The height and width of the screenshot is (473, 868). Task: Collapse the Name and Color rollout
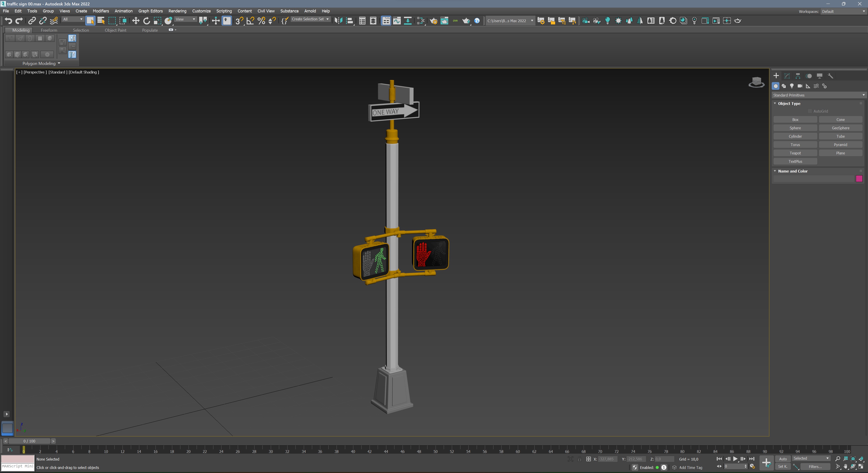(x=775, y=171)
